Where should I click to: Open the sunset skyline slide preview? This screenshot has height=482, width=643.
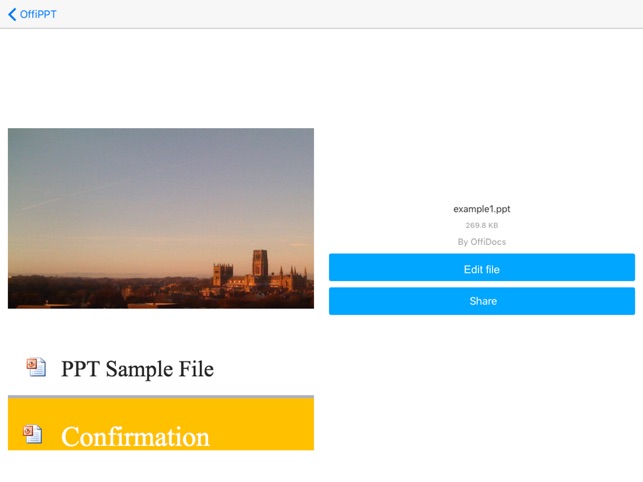(161, 218)
